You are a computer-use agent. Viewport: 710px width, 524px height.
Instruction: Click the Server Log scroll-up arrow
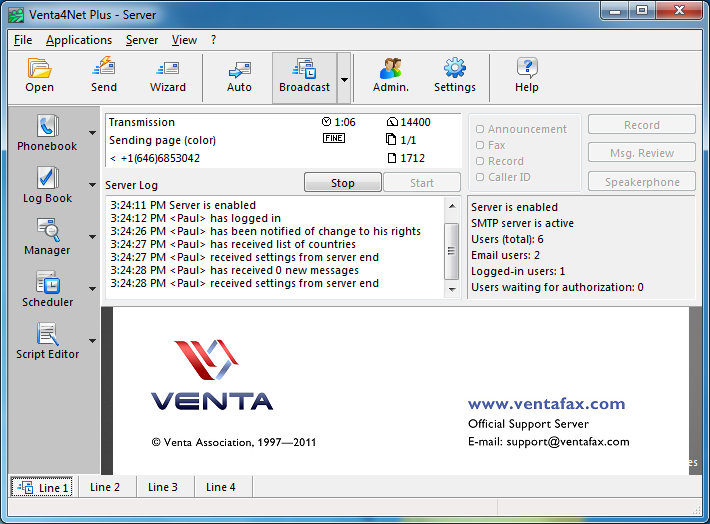(x=452, y=206)
